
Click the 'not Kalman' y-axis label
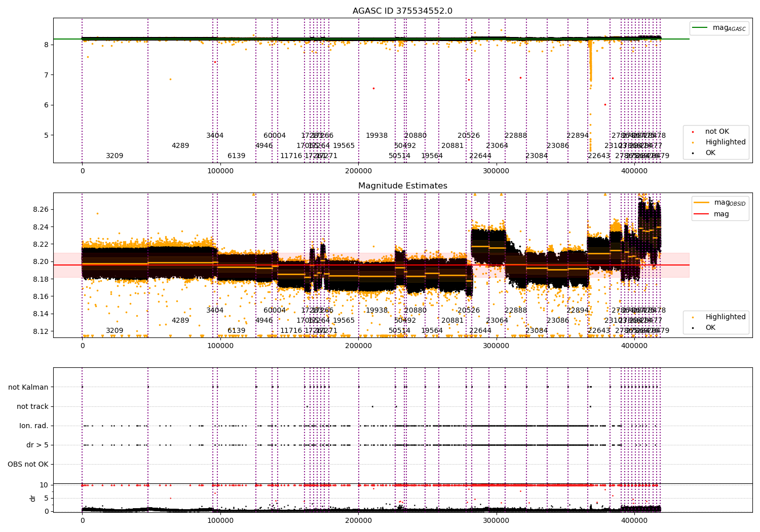tap(28, 387)
